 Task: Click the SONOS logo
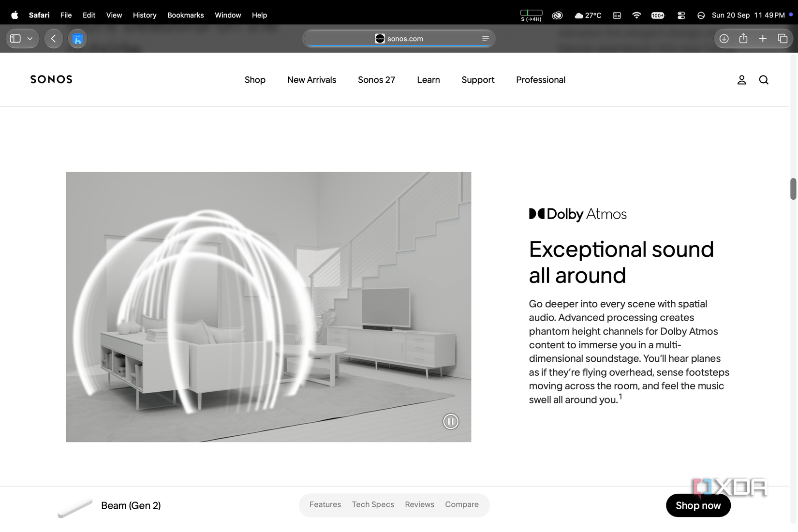click(x=51, y=79)
